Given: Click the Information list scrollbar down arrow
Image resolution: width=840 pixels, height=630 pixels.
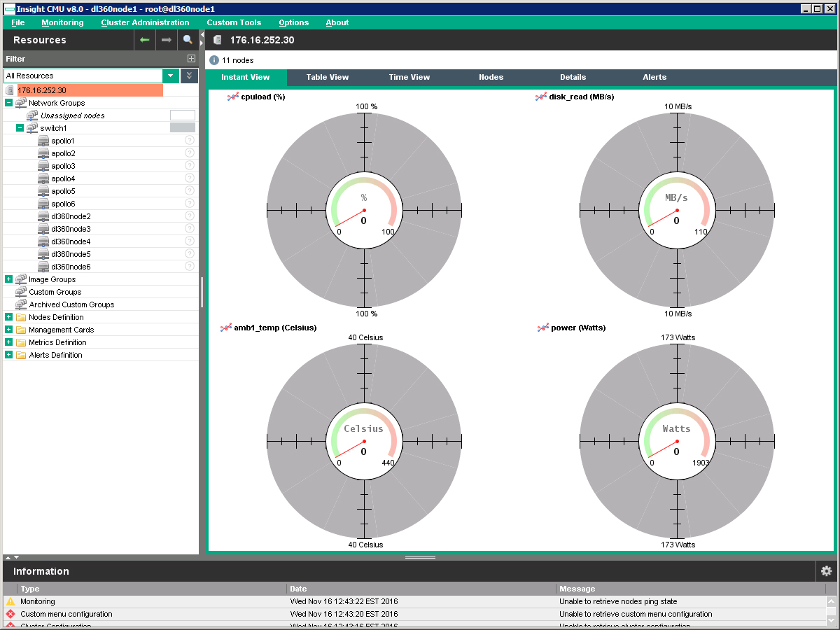Looking at the screenshot, I should [832, 620].
